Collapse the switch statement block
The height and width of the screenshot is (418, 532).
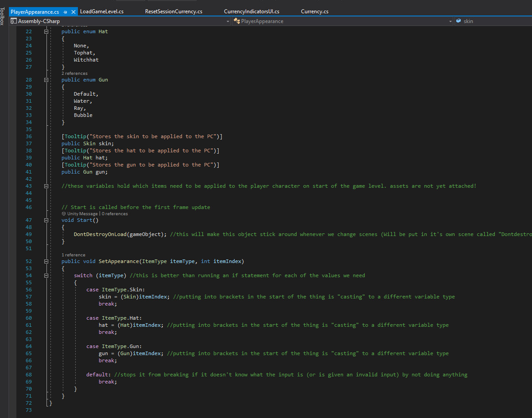click(46, 275)
